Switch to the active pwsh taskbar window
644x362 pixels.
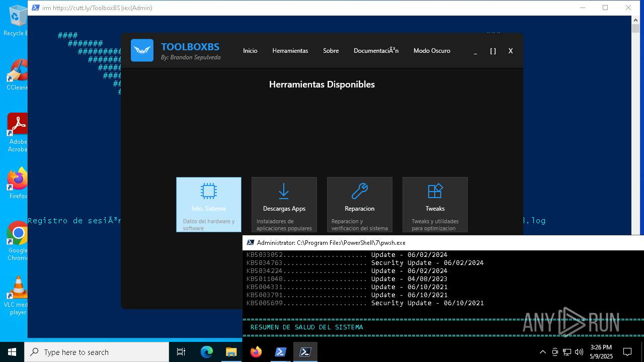pyautogui.click(x=305, y=352)
